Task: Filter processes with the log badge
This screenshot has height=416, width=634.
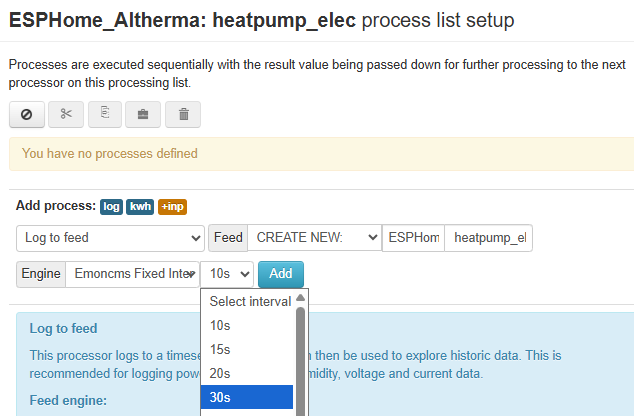Action: (x=111, y=207)
